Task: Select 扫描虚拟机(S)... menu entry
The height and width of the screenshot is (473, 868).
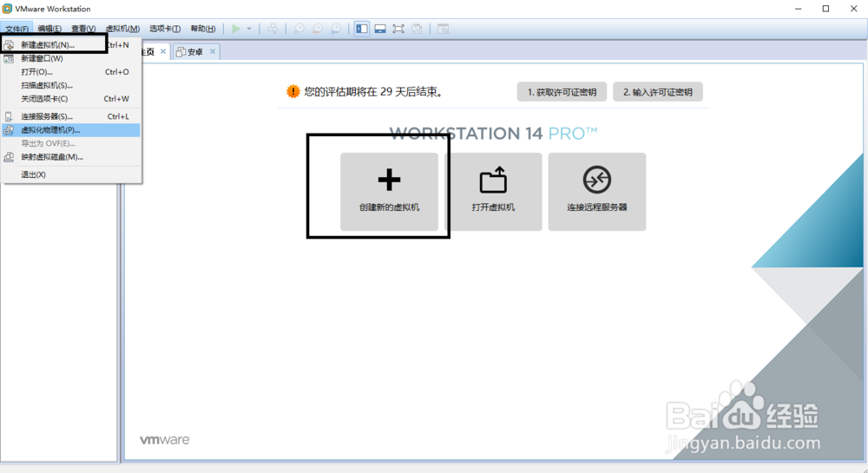Action: click(71, 85)
